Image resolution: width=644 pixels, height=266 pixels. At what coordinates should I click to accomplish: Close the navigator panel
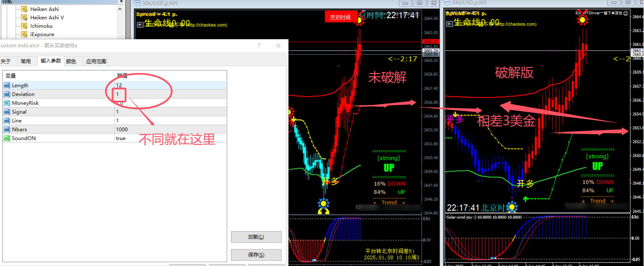121,2
